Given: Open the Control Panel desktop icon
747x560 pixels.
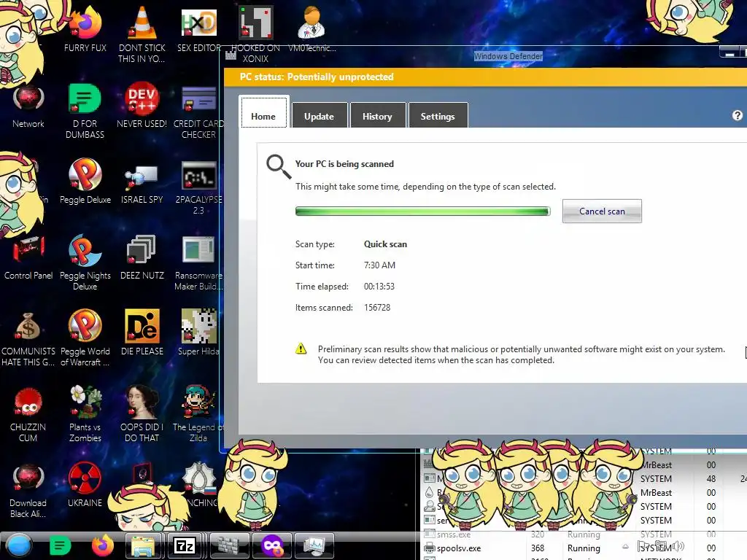Looking at the screenshot, I should pyautogui.click(x=28, y=249).
